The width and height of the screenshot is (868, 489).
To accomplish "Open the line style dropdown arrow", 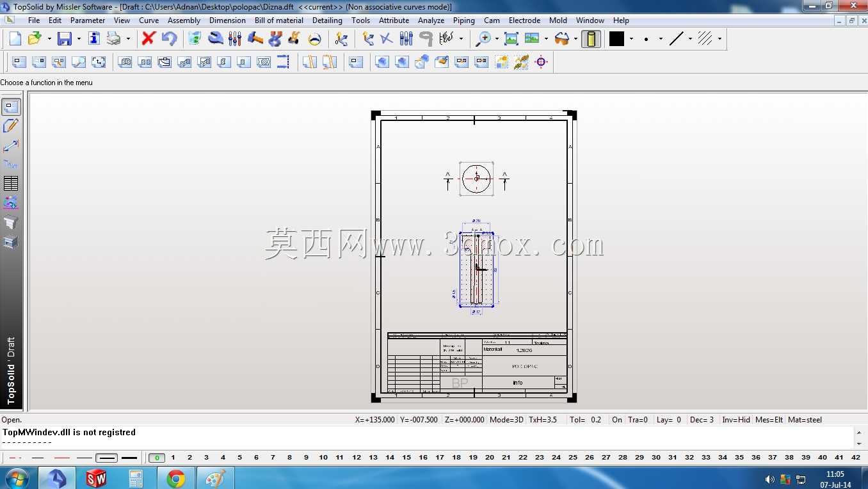I will [x=690, y=39].
